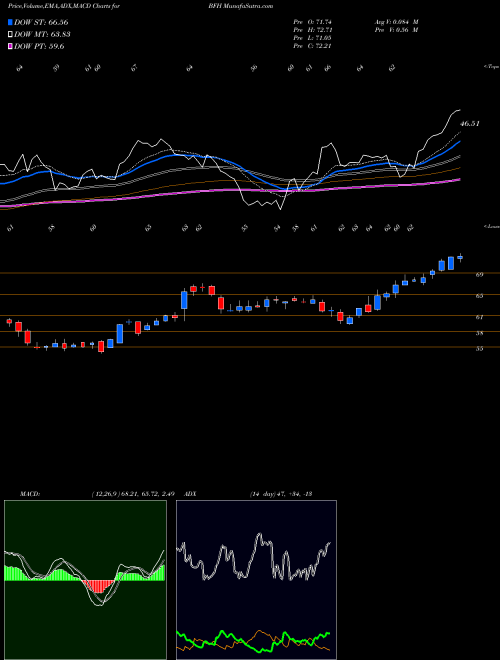
Task: Click the green MACD histogram chart
Action: pos(85,580)
